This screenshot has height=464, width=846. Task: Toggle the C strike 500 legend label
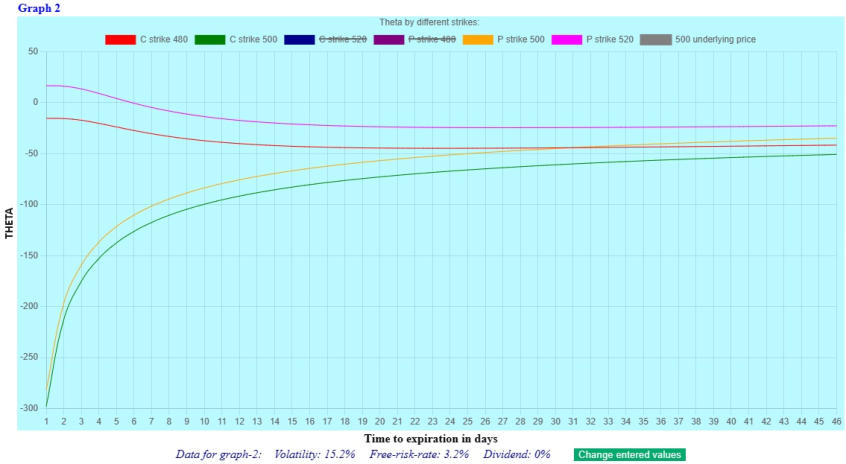click(253, 40)
